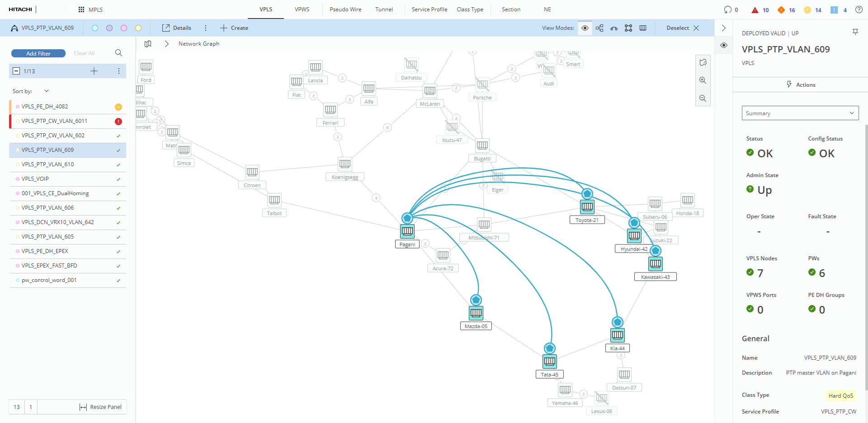Open the help question mark icon
This screenshot has height=423, width=868.
(859, 9)
